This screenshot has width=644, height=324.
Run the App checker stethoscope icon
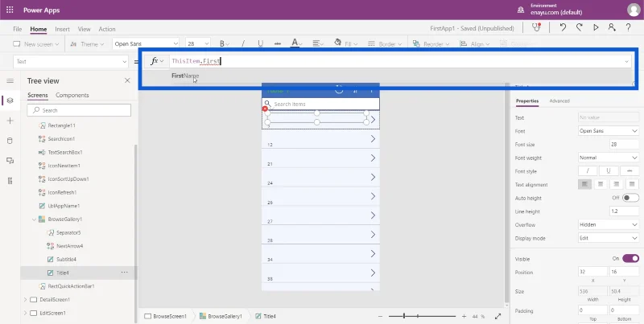tap(536, 27)
